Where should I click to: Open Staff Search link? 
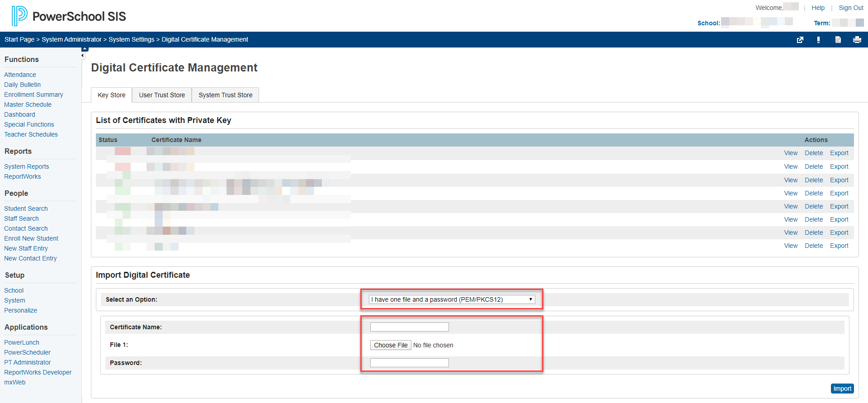(21, 218)
